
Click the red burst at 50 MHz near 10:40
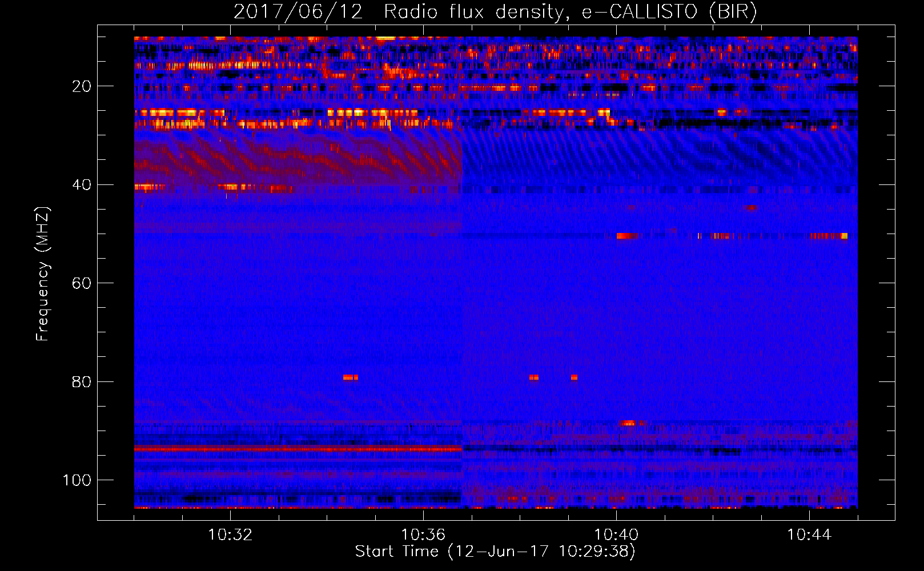pos(627,236)
